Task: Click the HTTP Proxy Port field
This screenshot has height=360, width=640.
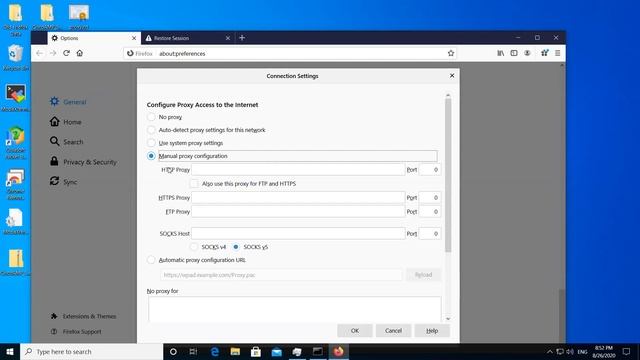Action: (x=429, y=169)
